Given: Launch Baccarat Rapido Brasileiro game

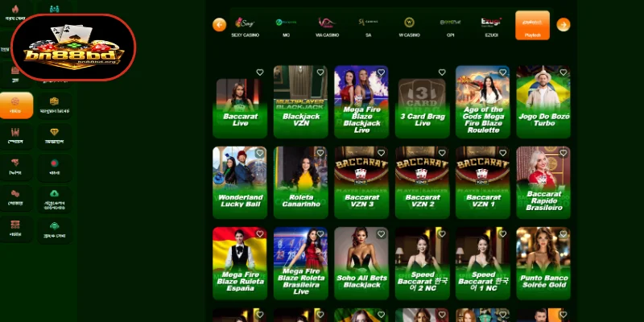Looking at the screenshot, I should tap(544, 183).
